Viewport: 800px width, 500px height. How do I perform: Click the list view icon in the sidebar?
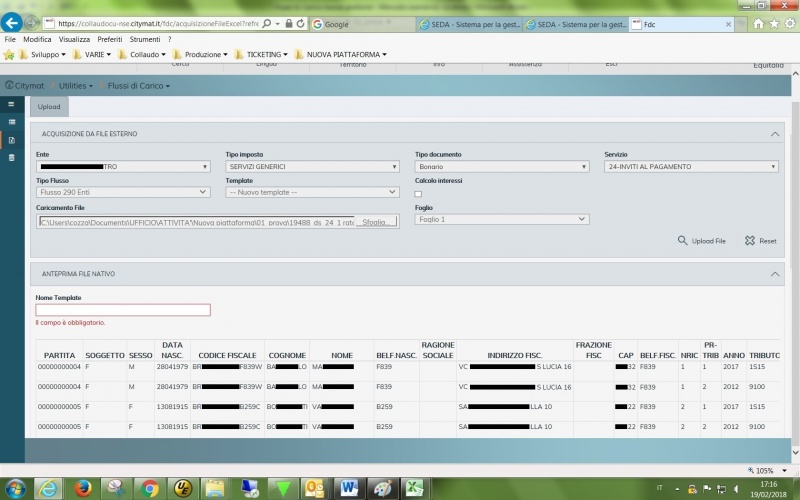click(x=11, y=122)
